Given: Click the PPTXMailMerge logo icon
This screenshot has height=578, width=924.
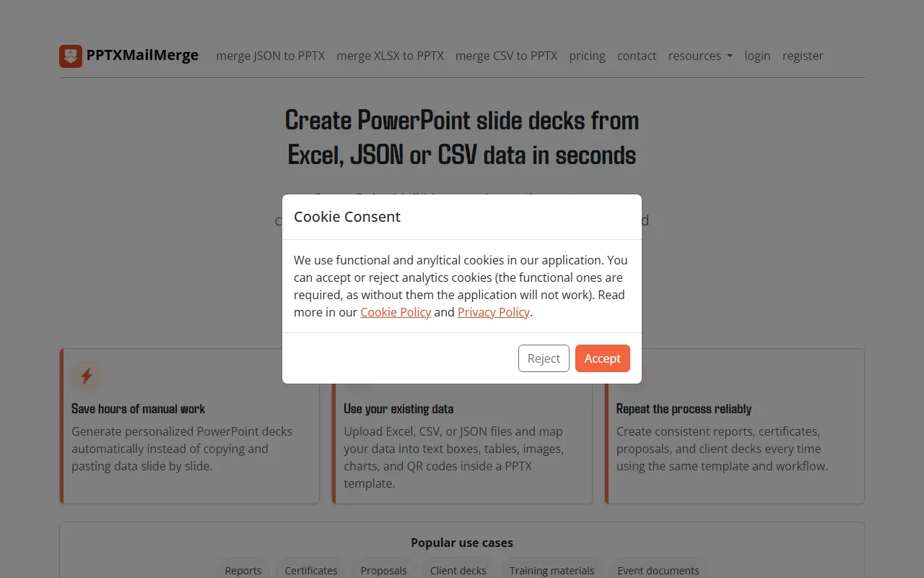Looking at the screenshot, I should tap(71, 56).
